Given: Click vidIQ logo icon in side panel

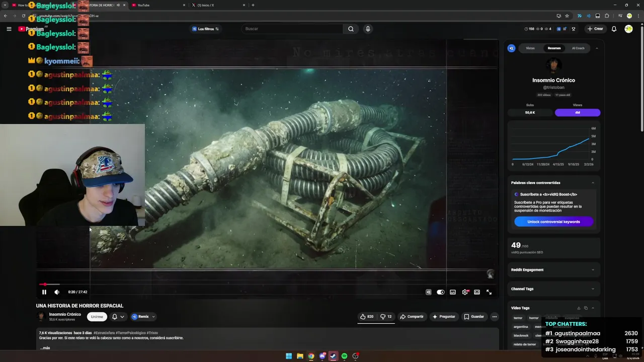Looking at the screenshot, I should point(512,48).
